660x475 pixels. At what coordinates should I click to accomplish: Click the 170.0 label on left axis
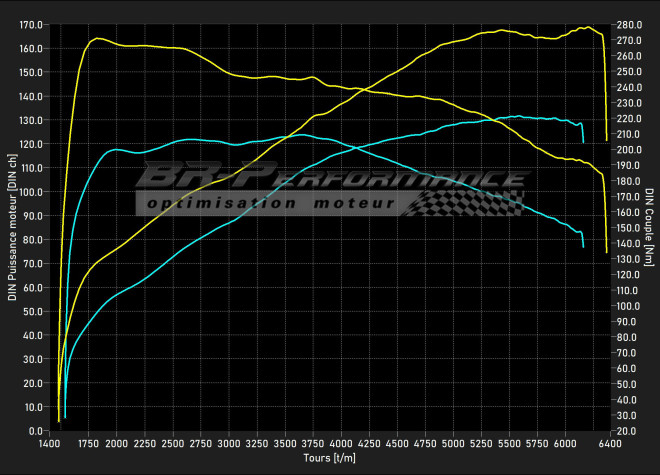point(31,25)
